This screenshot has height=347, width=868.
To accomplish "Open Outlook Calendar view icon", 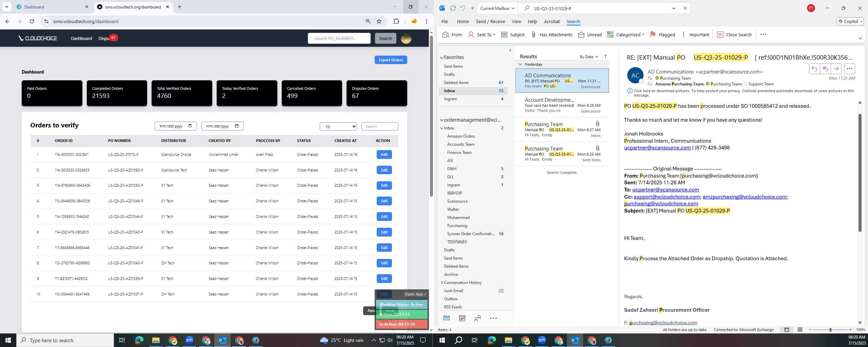I will pos(462,318).
